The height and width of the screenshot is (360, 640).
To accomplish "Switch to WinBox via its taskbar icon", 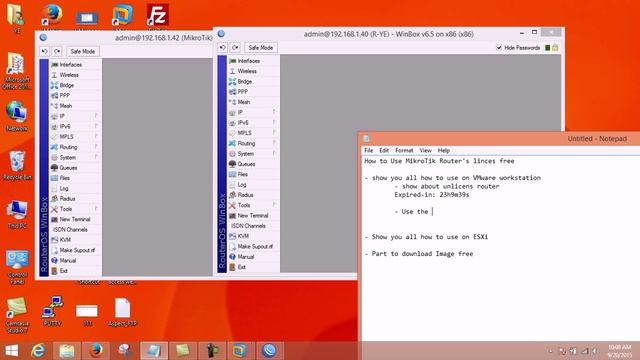I will click(x=269, y=351).
